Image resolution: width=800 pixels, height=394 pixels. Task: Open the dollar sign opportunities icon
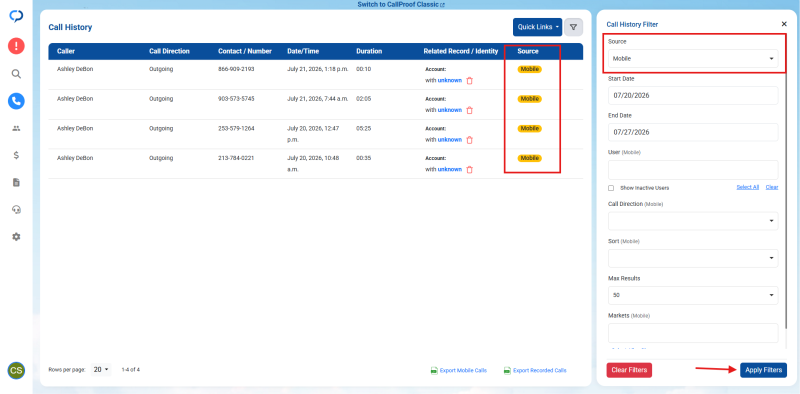tap(16, 156)
